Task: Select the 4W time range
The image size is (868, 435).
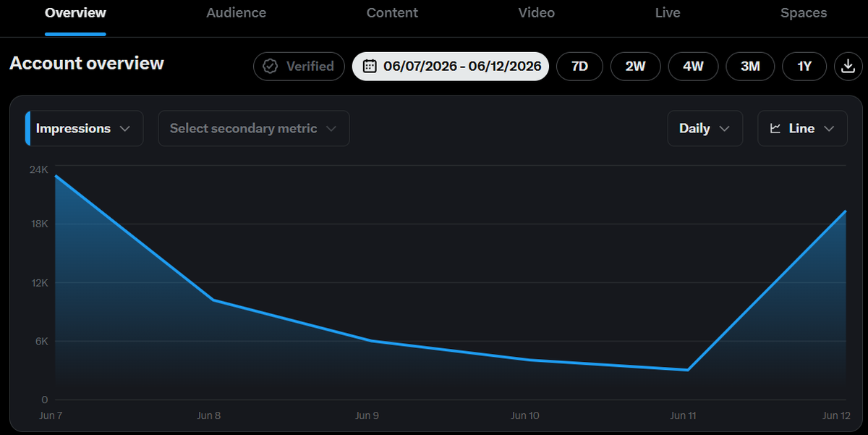Action: click(x=693, y=67)
